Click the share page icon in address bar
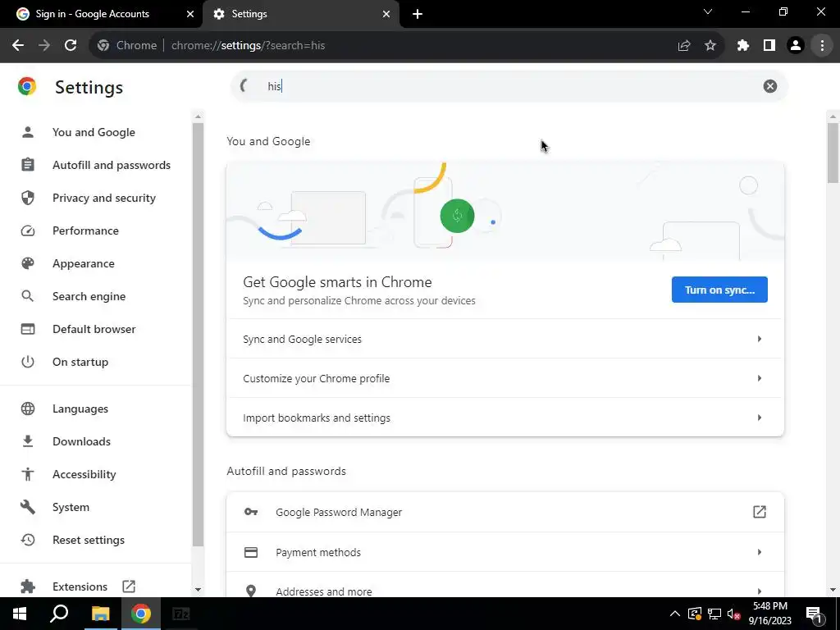The image size is (840, 630). [x=684, y=46]
